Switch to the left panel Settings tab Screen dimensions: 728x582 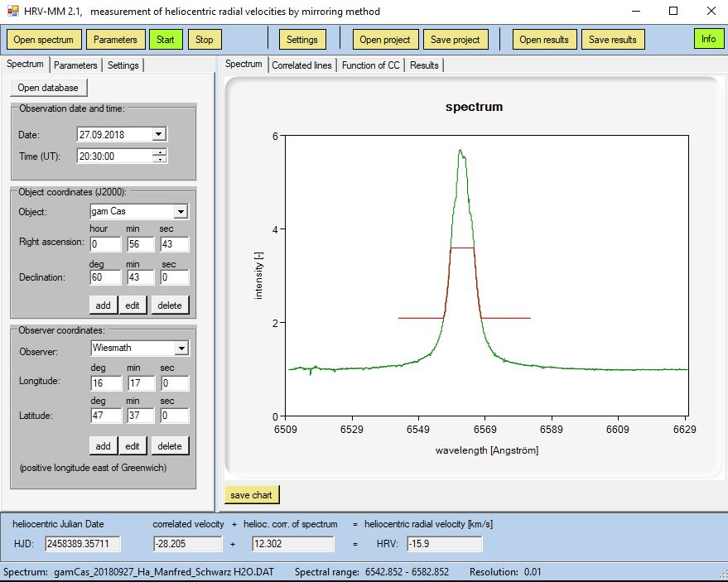[123, 65]
